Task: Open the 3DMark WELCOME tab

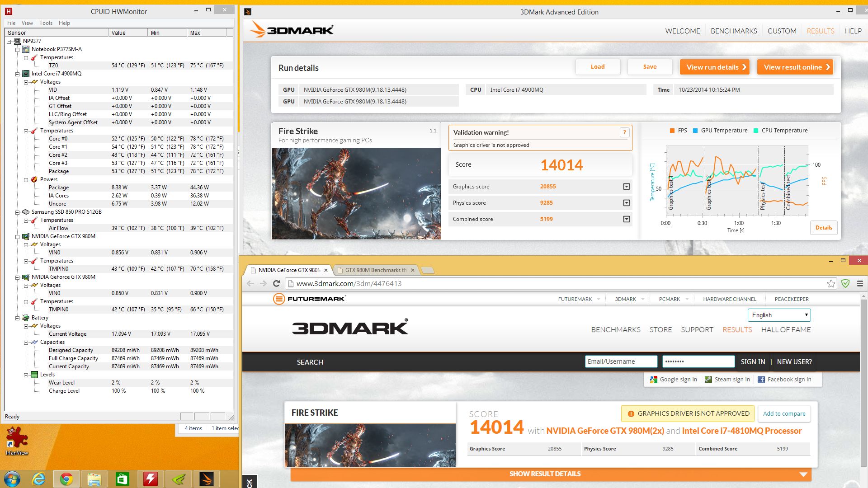Action: [682, 31]
